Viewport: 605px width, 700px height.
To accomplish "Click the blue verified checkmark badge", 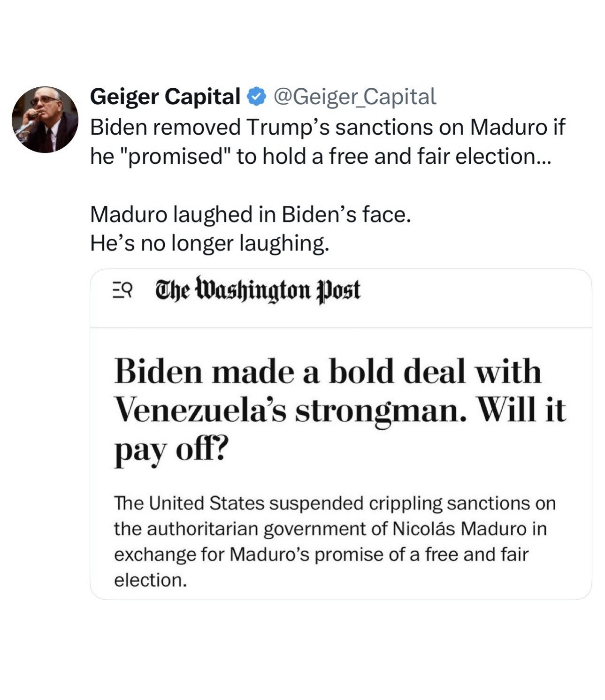I will (256, 97).
